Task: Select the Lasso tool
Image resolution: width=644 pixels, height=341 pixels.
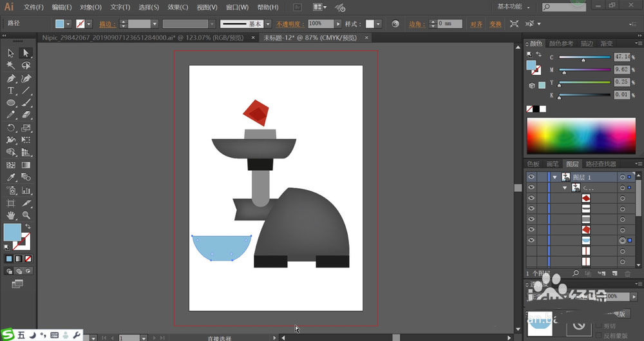Action: tap(26, 66)
